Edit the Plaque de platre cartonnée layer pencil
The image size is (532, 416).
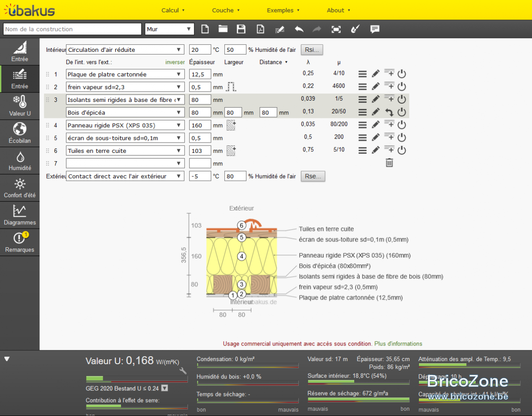(376, 74)
